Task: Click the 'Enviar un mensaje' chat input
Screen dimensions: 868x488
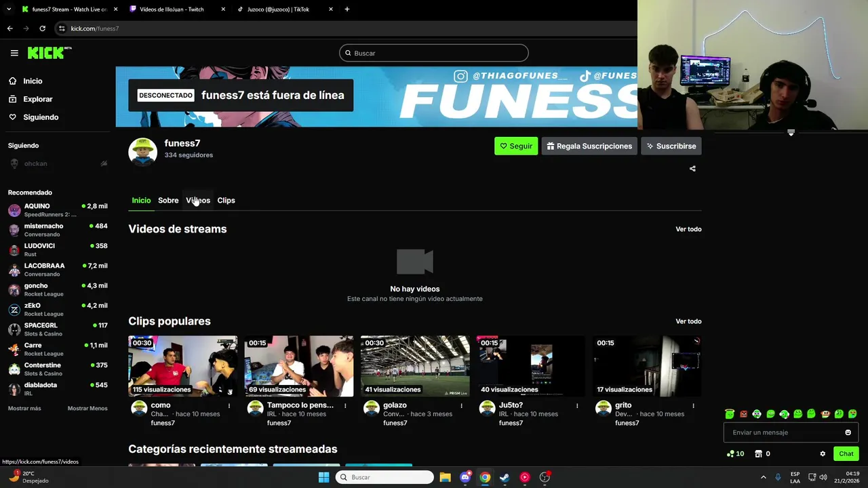Action: click(791, 432)
